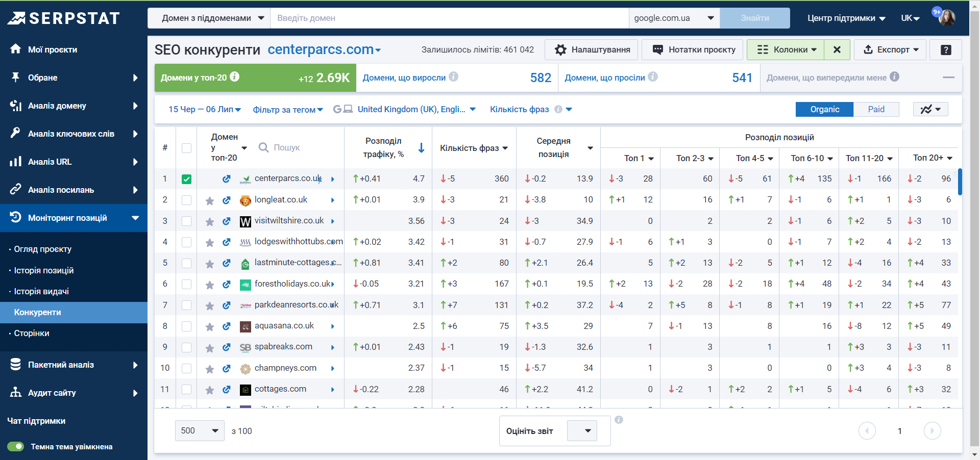Star the spabreaks.com domain

[209, 348]
